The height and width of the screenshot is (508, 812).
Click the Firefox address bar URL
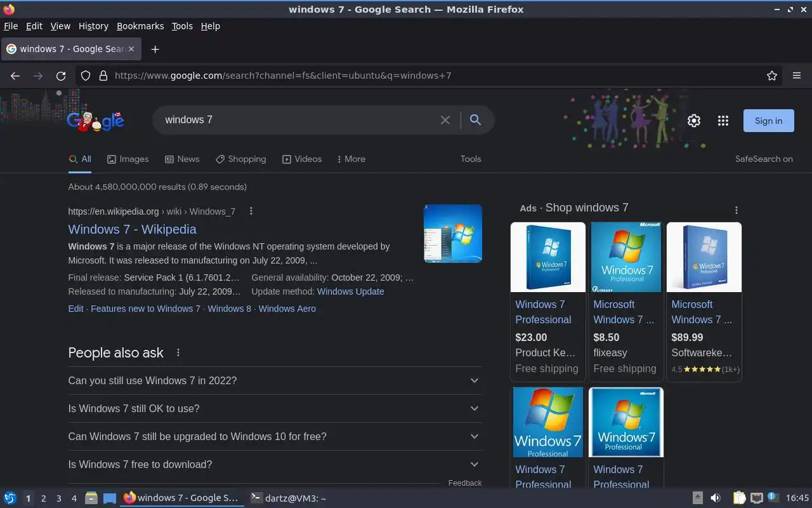(x=283, y=76)
